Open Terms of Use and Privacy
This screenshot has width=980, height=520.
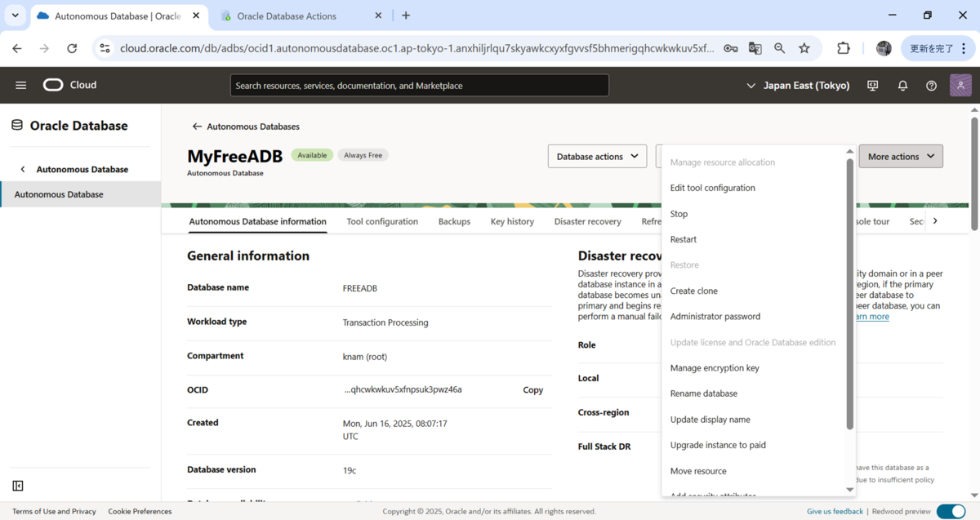click(x=54, y=511)
